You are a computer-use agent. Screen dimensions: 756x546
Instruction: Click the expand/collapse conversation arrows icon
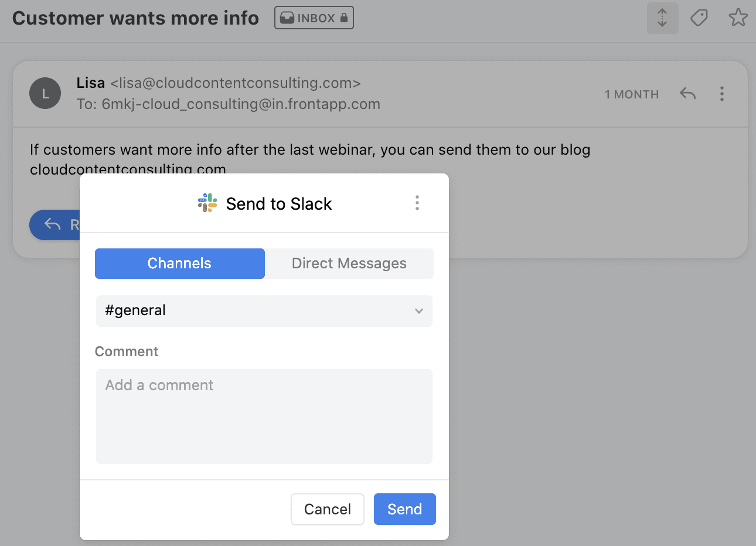pyautogui.click(x=662, y=18)
